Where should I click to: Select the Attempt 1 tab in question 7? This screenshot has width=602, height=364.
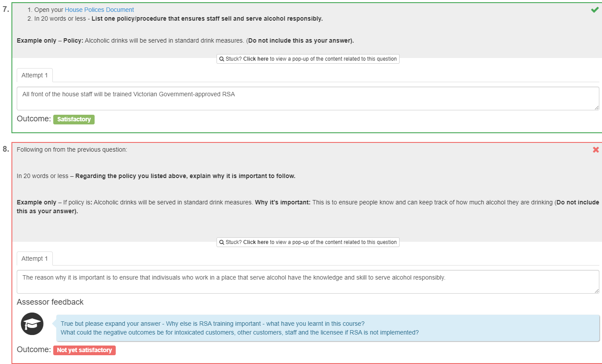click(x=35, y=75)
